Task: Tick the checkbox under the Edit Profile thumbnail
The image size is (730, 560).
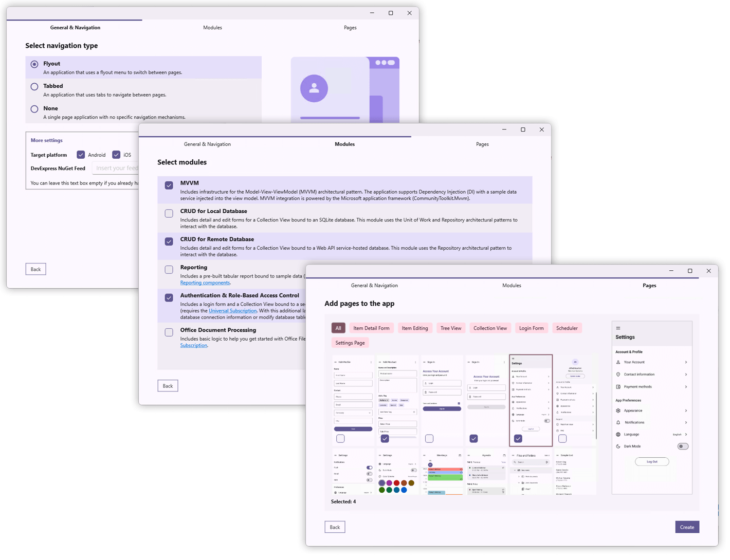Action: [340, 439]
